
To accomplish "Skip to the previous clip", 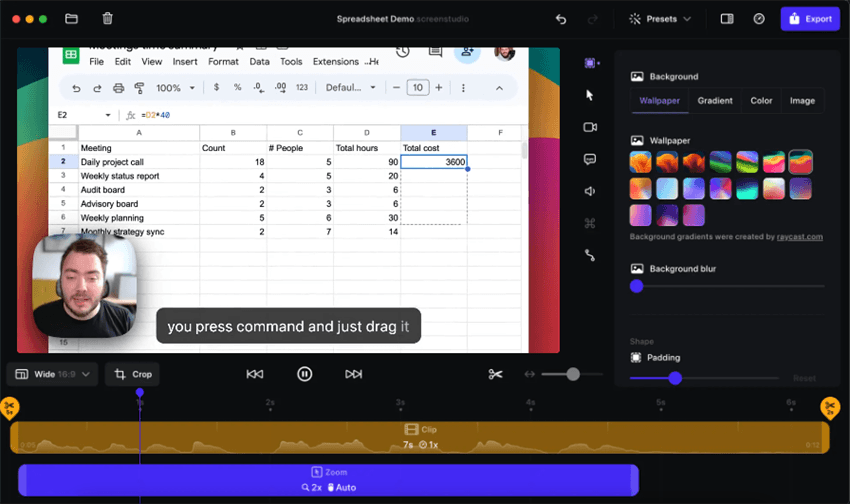I will [x=255, y=374].
